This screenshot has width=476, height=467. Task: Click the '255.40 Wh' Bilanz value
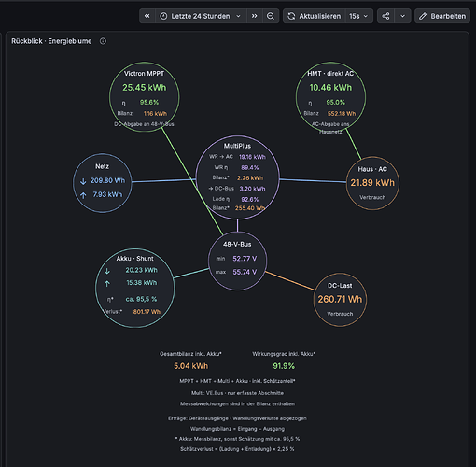click(250, 208)
